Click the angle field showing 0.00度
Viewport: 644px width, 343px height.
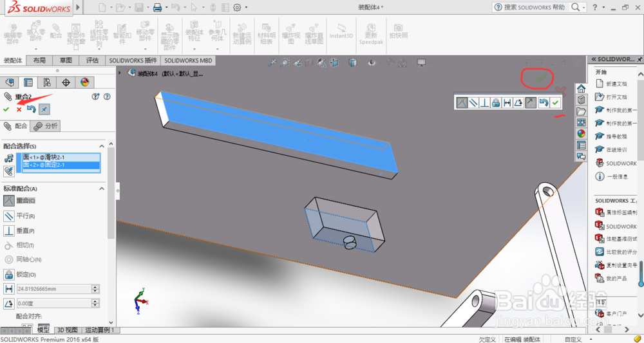pyautogui.click(x=54, y=304)
